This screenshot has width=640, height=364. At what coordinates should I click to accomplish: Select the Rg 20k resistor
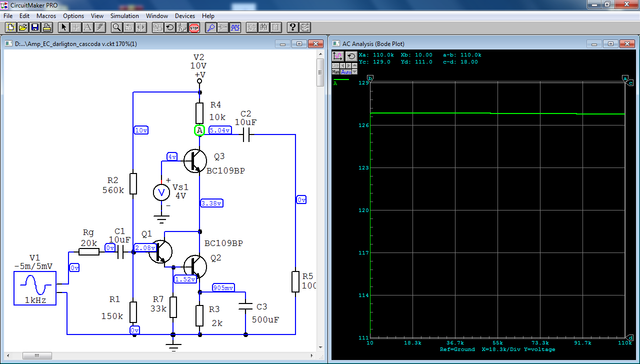[x=89, y=252]
